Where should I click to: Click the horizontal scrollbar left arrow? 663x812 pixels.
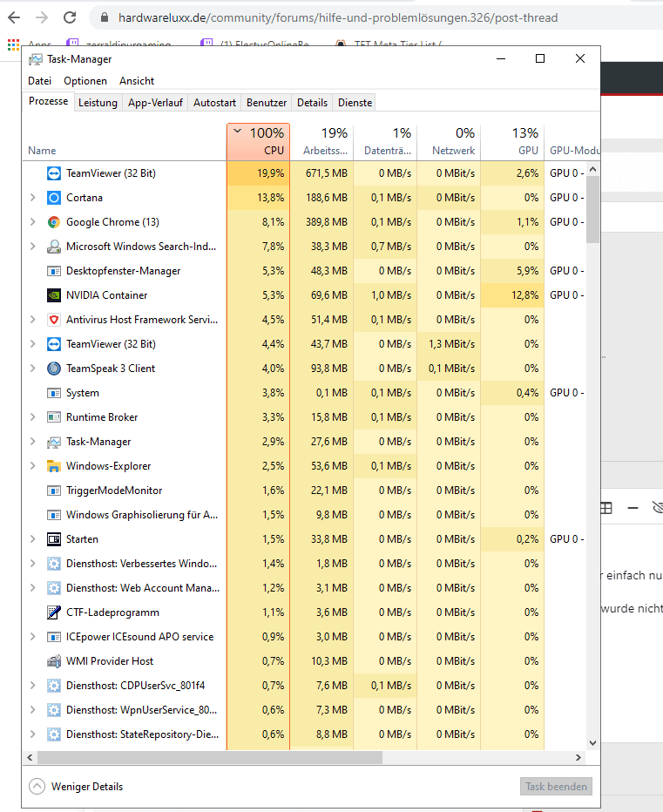pos(30,758)
